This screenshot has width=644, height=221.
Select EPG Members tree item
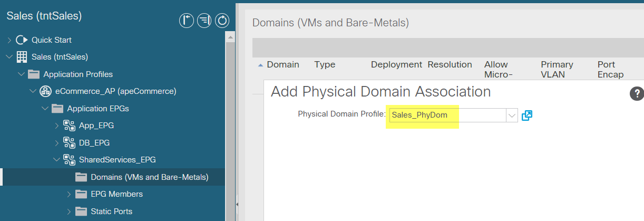coord(116,194)
